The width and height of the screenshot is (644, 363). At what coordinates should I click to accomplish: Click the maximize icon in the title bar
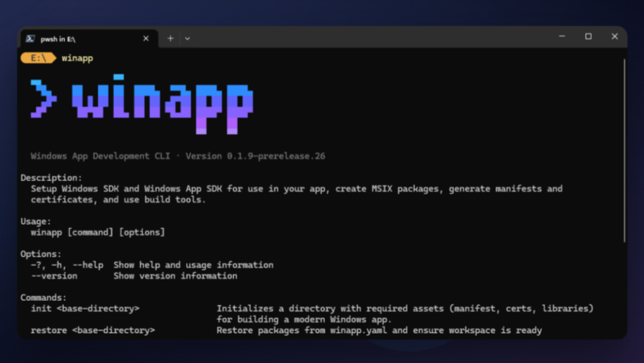tap(588, 36)
